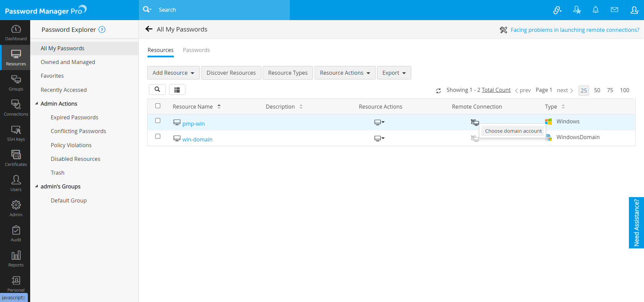Go to Certificates in sidebar
This screenshot has height=302, width=644.
[16, 158]
